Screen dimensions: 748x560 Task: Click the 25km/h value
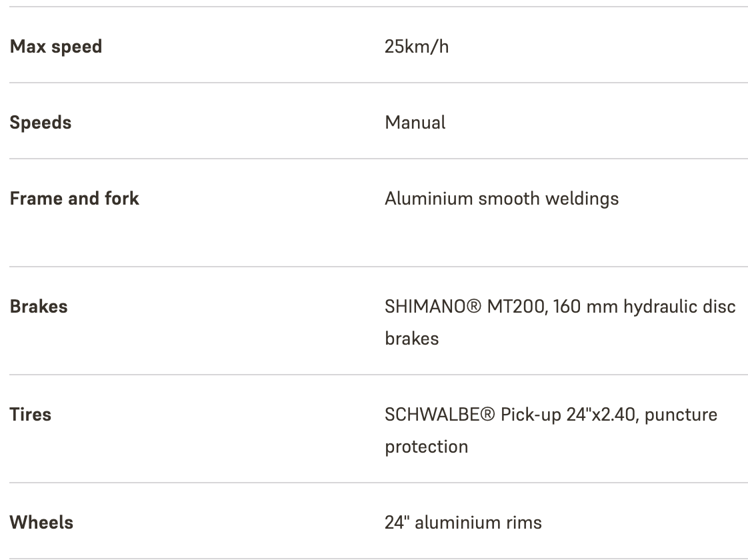pyautogui.click(x=417, y=47)
